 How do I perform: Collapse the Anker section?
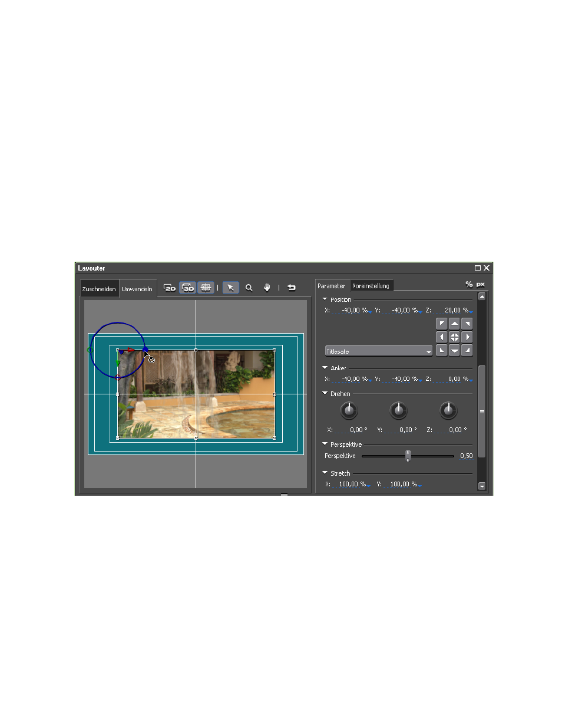[325, 368]
